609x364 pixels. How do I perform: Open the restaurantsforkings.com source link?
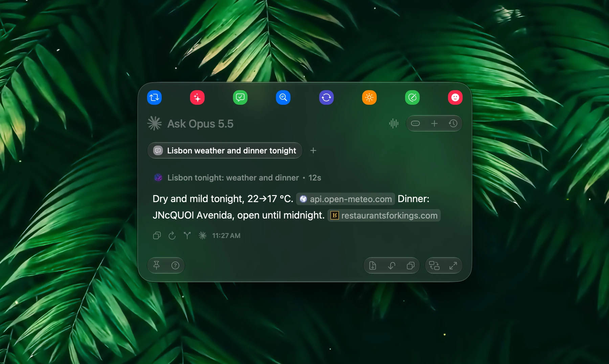point(384,215)
